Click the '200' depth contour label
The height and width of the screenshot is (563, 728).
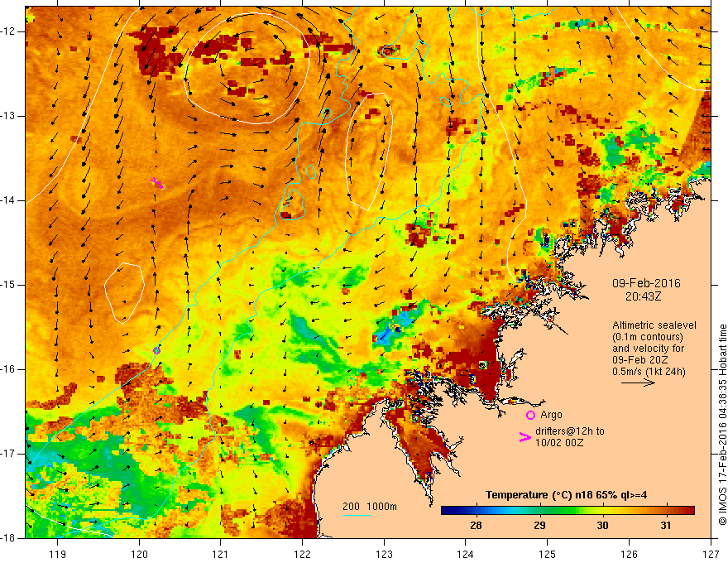[351, 507]
